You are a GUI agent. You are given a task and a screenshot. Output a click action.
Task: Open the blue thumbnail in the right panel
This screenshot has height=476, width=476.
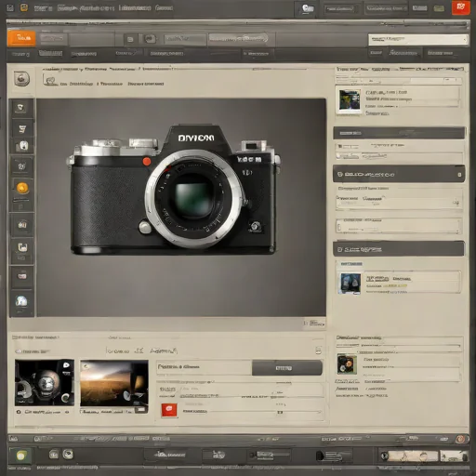(x=350, y=284)
